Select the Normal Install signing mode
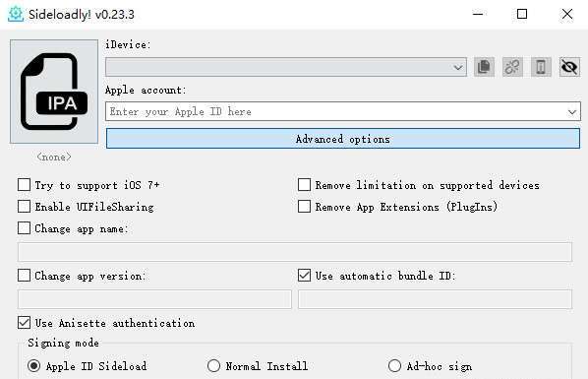Viewport: 588px width, 379px height. (213, 365)
